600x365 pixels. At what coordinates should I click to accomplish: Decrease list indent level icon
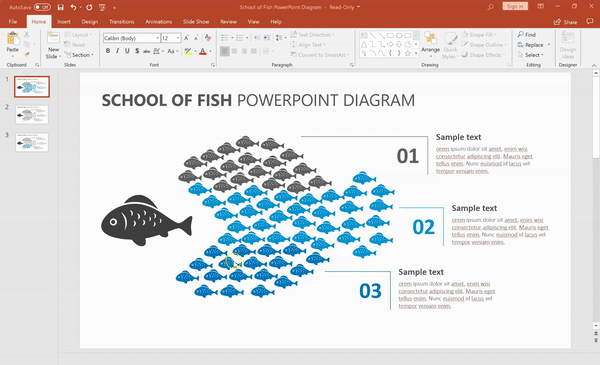click(x=257, y=38)
